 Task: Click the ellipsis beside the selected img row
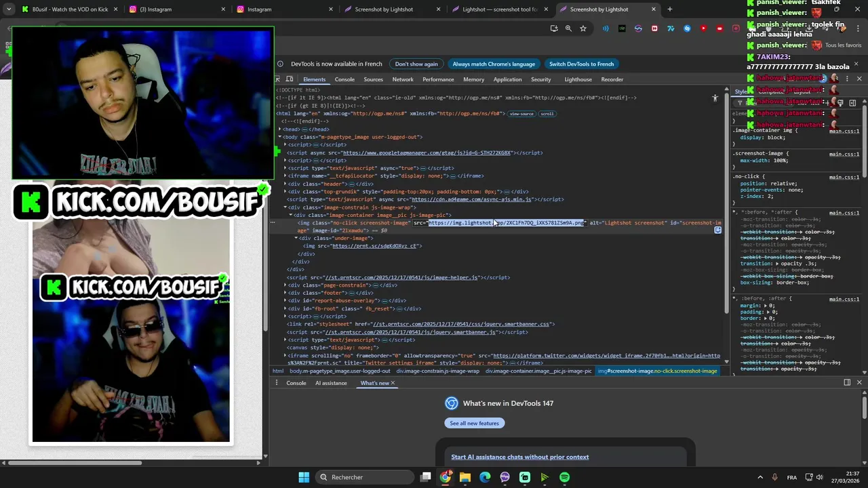click(x=273, y=222)
